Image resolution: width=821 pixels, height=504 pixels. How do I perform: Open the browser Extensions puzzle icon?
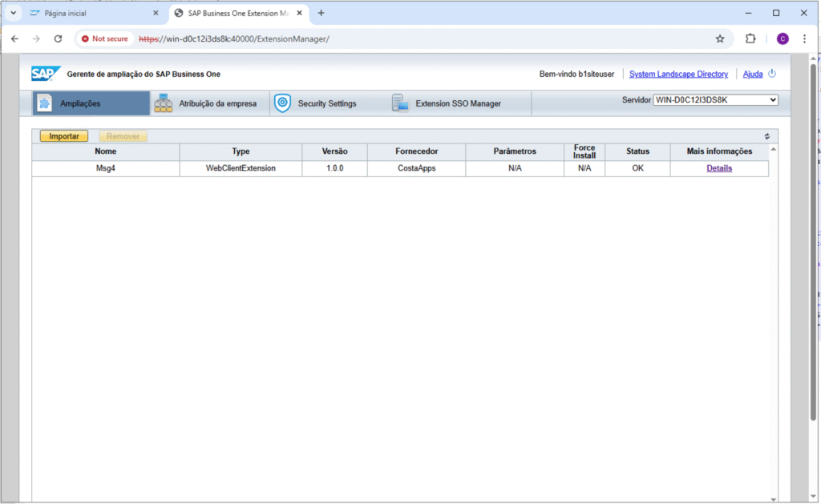coord(750,38)
